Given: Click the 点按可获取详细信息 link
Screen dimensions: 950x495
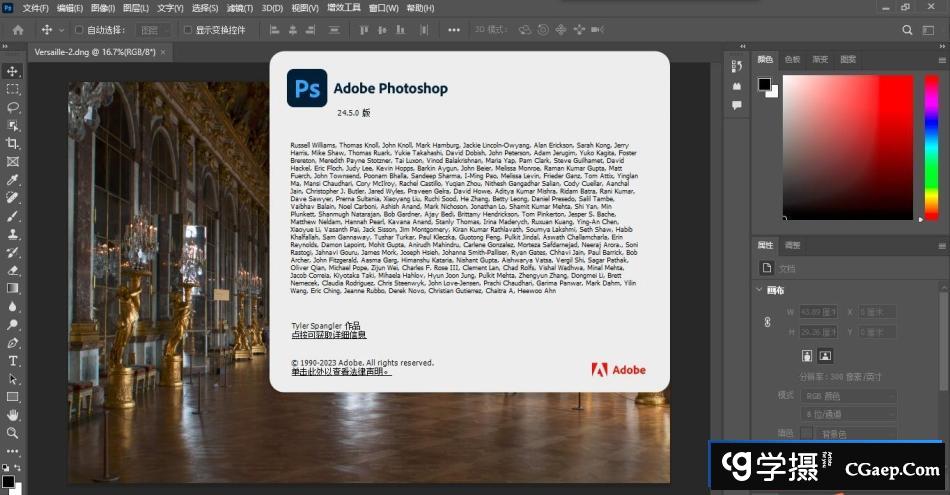Looking at the screenshot, I should pyautogui.click(x=328, y=335).
